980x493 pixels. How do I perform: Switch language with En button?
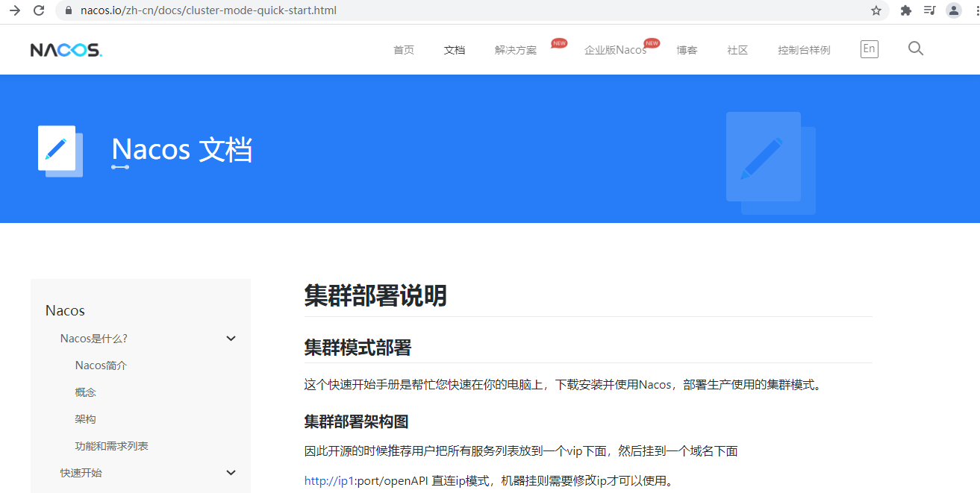869,49
